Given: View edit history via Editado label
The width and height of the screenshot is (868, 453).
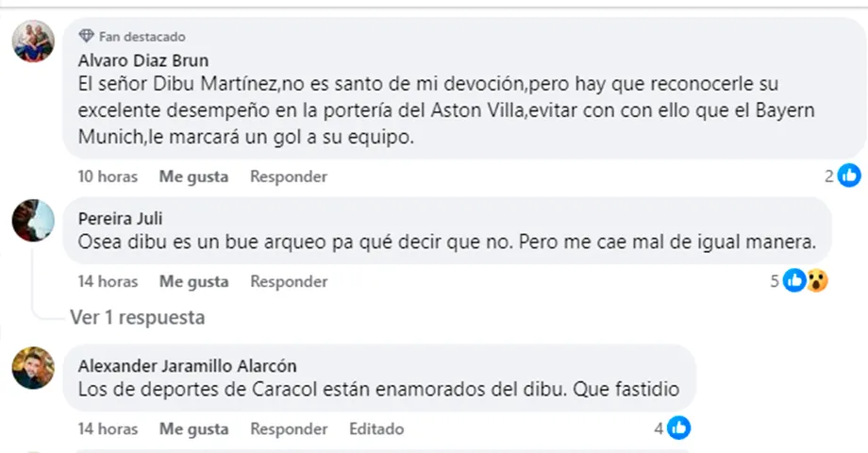Looking at the screenshot, I should coord(376,429).
